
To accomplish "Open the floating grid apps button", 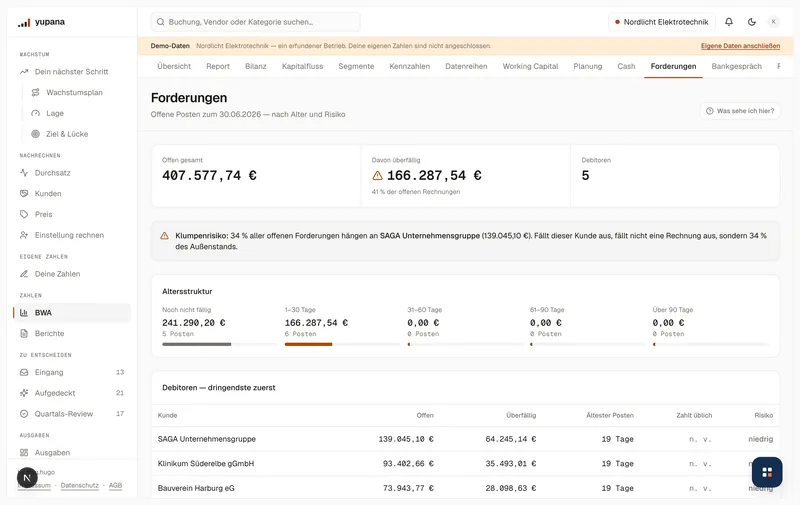I will coord(767,472).
